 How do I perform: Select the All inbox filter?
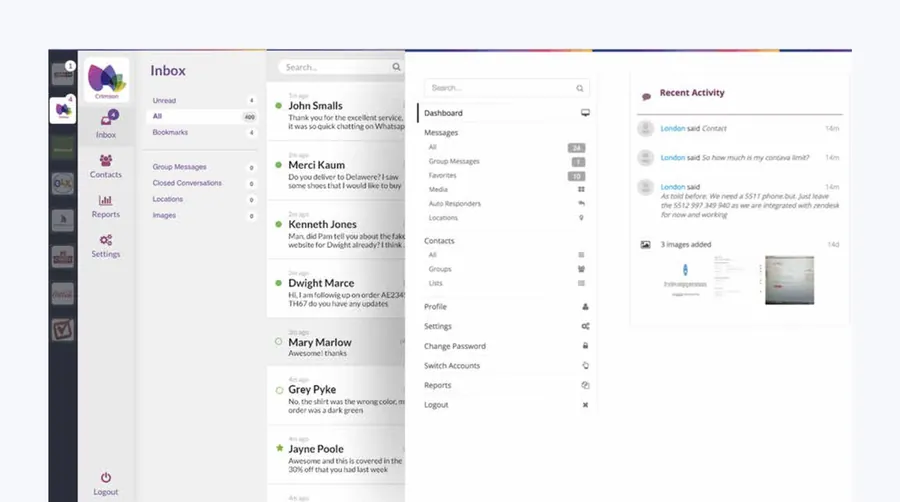[x=201, y=116]
